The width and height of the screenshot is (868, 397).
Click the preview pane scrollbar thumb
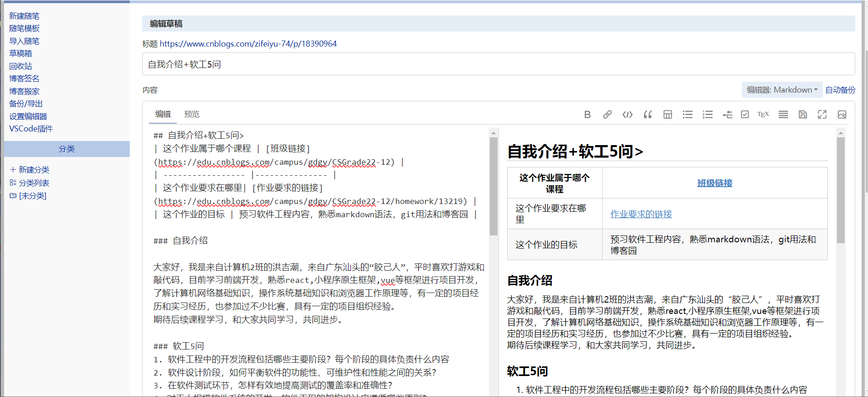pyautogui.click(x=841, y=190)
